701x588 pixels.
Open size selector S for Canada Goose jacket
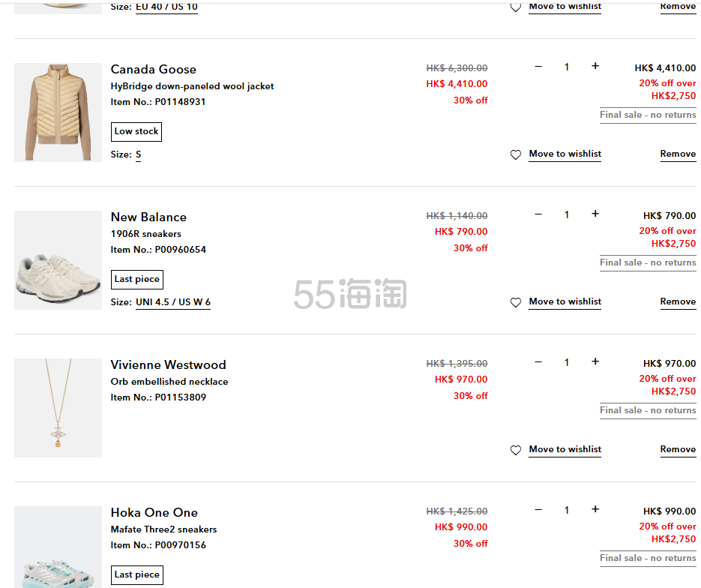138,154
